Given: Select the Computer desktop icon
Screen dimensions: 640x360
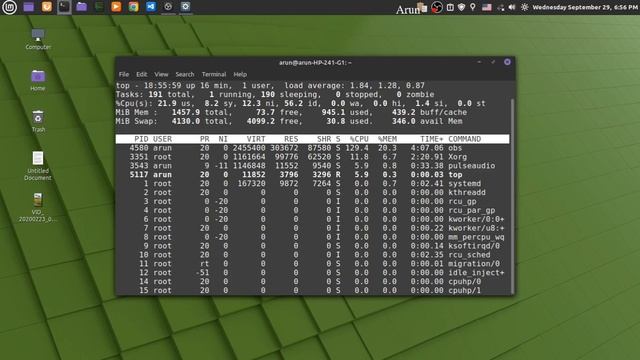Looking at the screenshot, I should [x=38, y=39].
